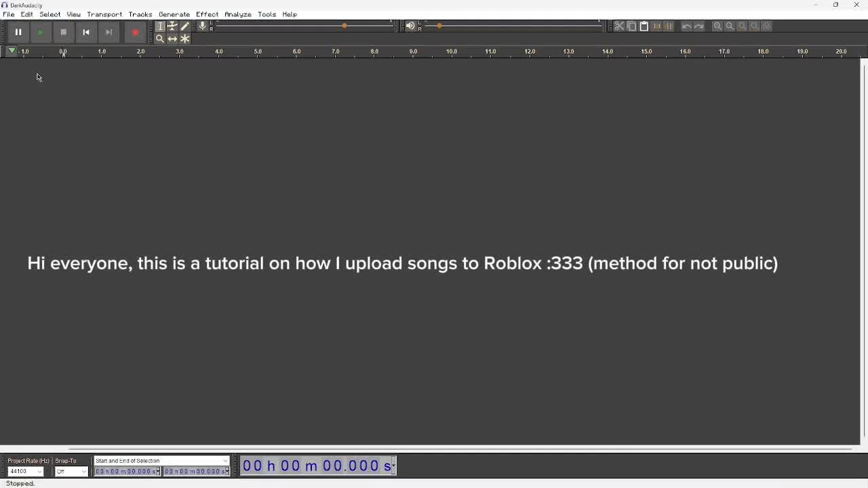Click the Fit Selection zoom icon

(x=743, y=26)
